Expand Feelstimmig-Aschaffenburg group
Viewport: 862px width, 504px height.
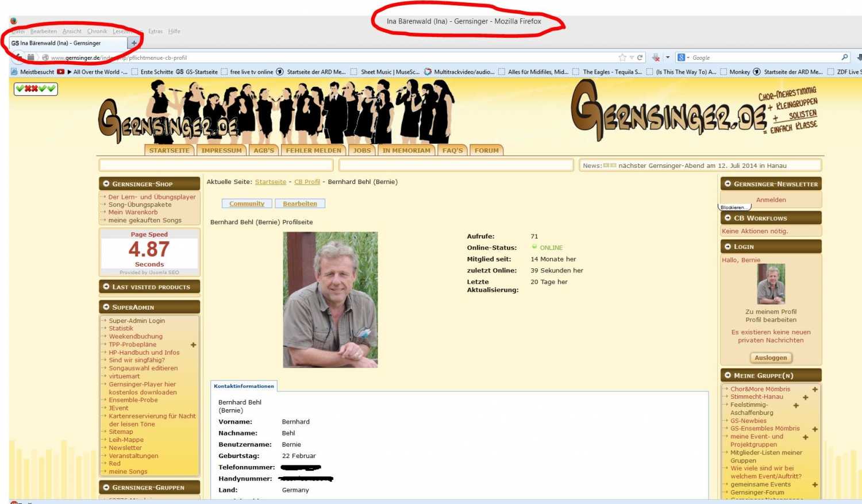[x=796, y=405]
